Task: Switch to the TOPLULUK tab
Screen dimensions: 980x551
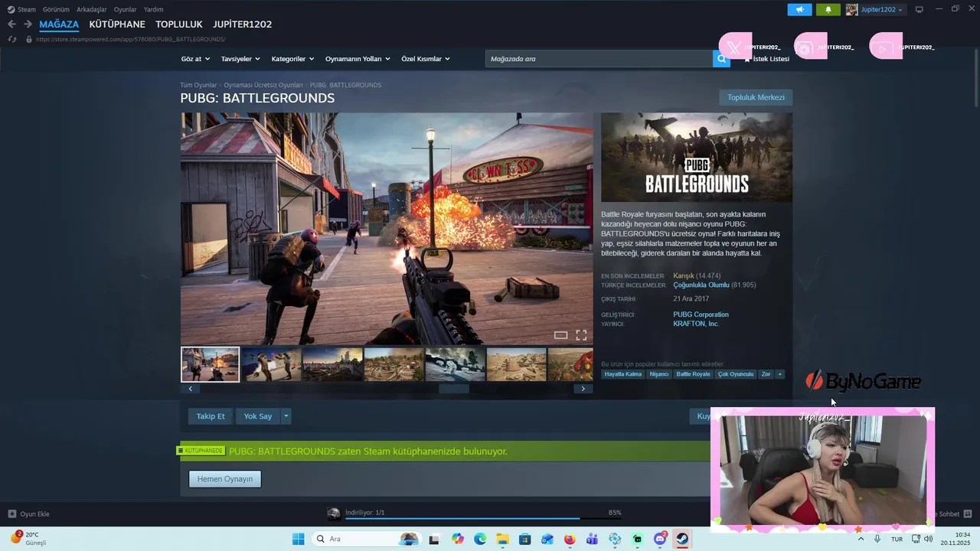Action: point(179,24)
